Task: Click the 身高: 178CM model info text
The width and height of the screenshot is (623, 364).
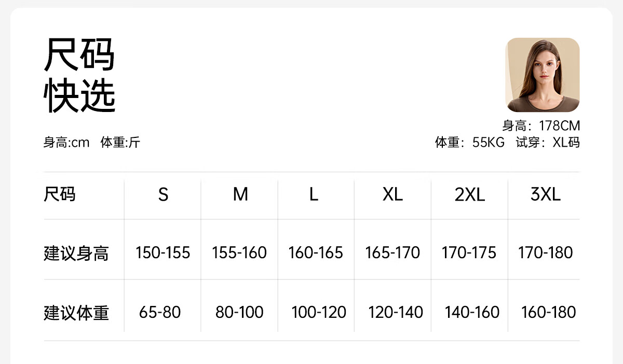Action: point(541,126)
